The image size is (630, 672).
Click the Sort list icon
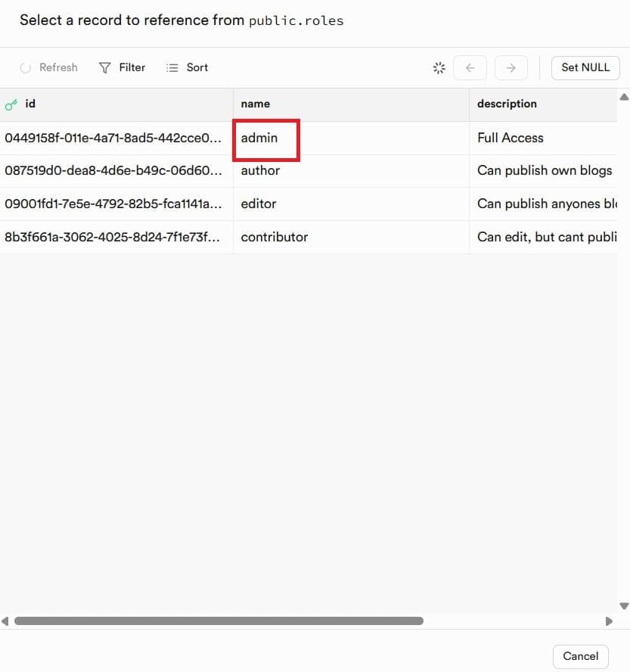[172, 67]
